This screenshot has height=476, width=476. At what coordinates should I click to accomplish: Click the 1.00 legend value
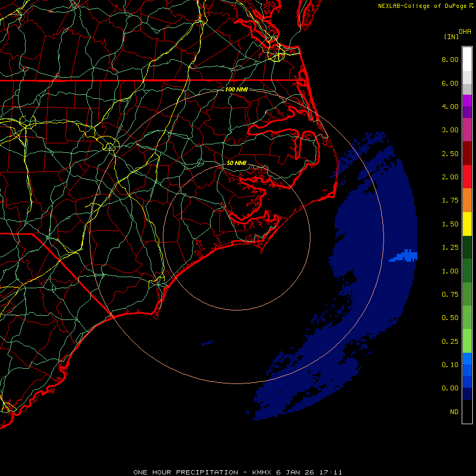[450, 271]
